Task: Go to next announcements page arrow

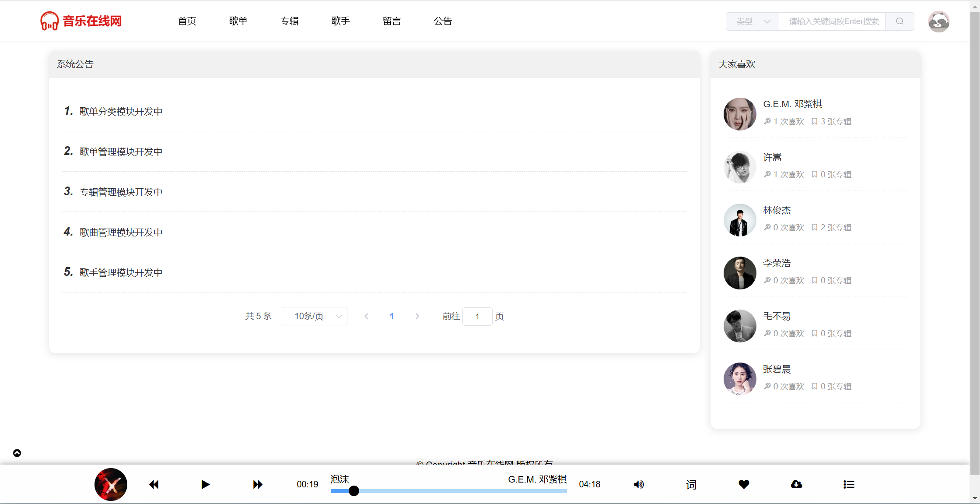Action: (417, 316)
